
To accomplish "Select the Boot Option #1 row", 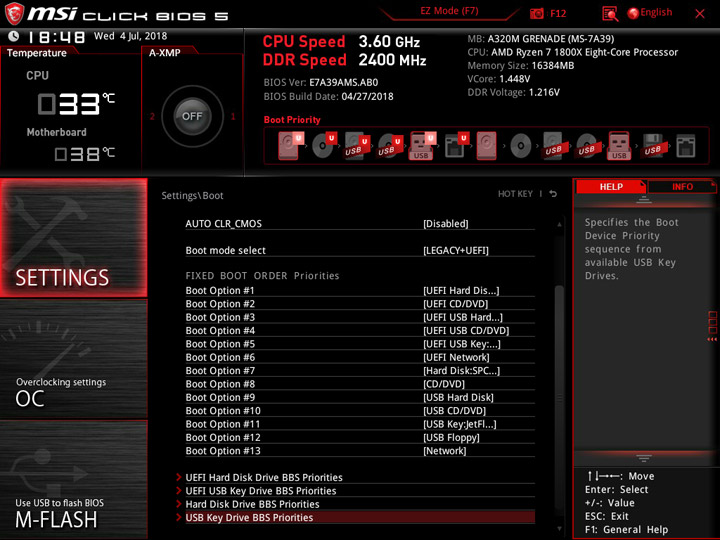I will [360, 290].
